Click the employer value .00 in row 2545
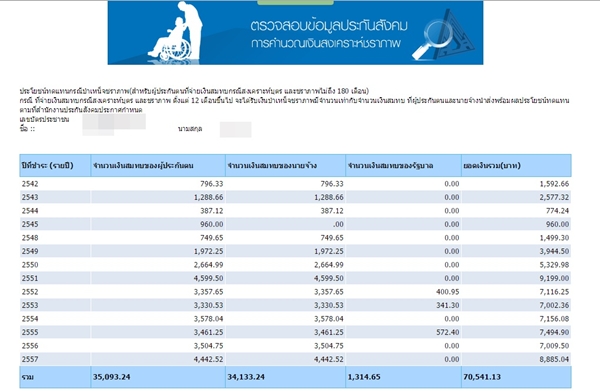 [x=338, y=224]
